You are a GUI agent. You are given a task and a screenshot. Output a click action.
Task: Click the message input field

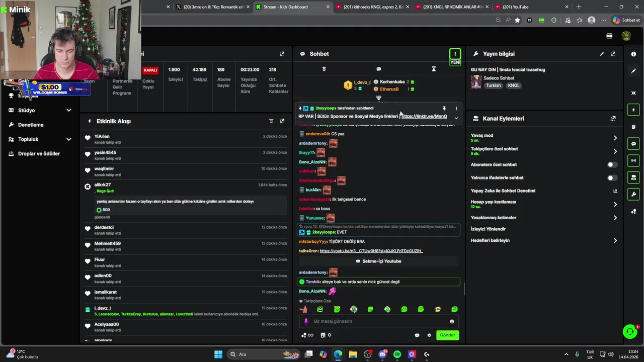(379, 321)
